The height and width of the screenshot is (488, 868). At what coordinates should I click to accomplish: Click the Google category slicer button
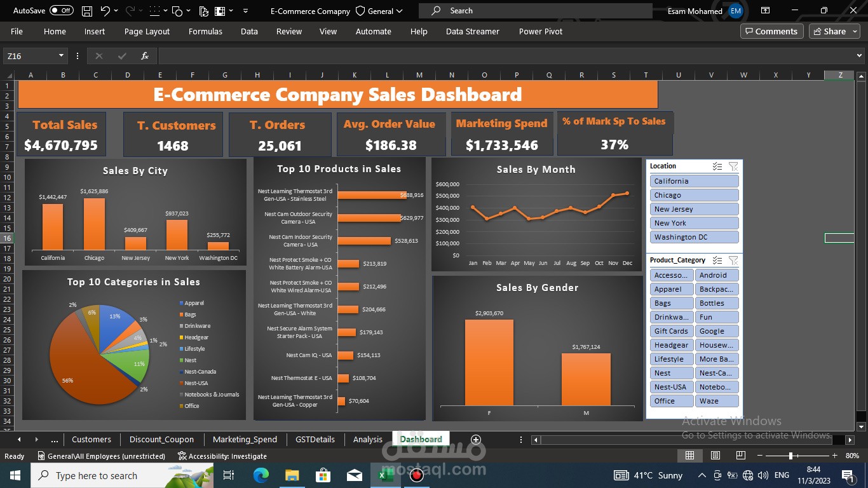pos(717,331)
